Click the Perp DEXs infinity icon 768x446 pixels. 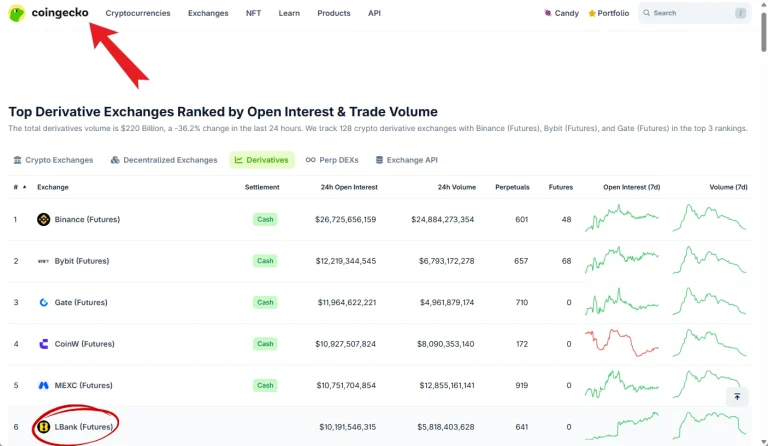(x=311, y=160)
